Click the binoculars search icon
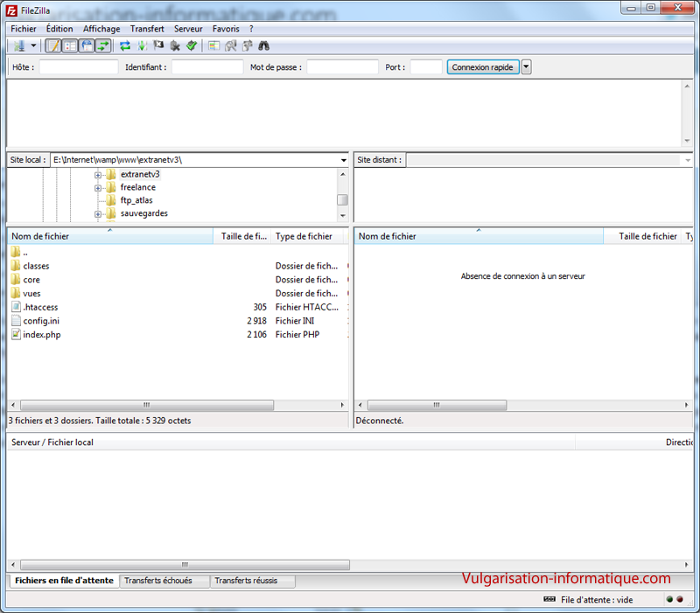The width and height of the screenshot is (700, 613). coord(263,45)
